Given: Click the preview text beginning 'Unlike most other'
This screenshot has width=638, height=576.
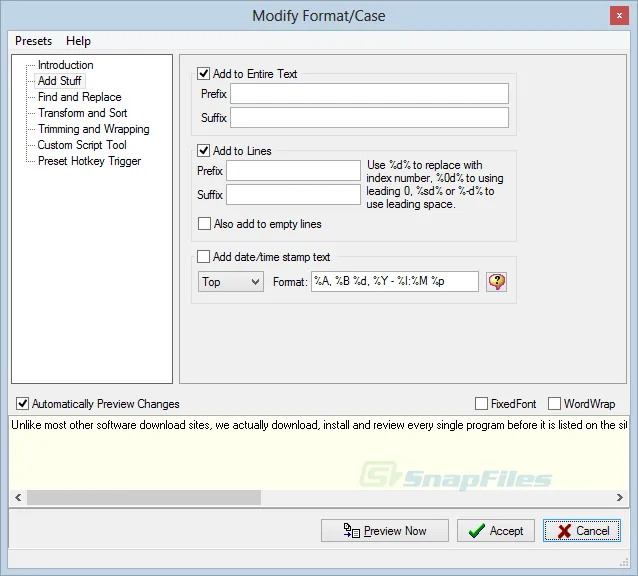Looking at the screenshot, I should [319, 425].
